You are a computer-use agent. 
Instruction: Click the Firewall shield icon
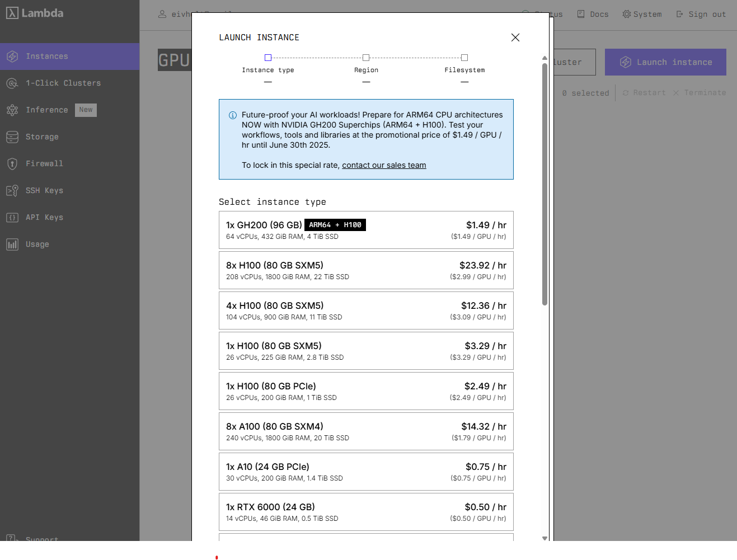[x=12, y=164]
